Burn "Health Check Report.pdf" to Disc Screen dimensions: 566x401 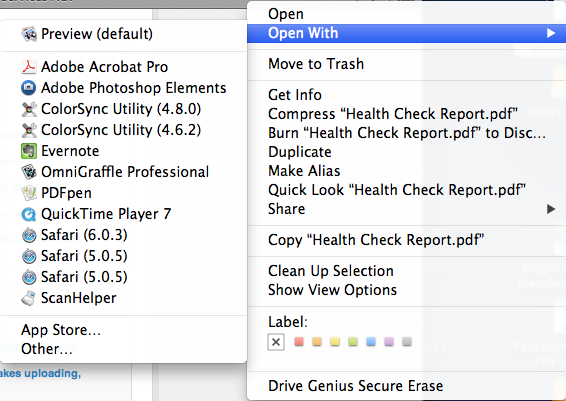[406, 133]
